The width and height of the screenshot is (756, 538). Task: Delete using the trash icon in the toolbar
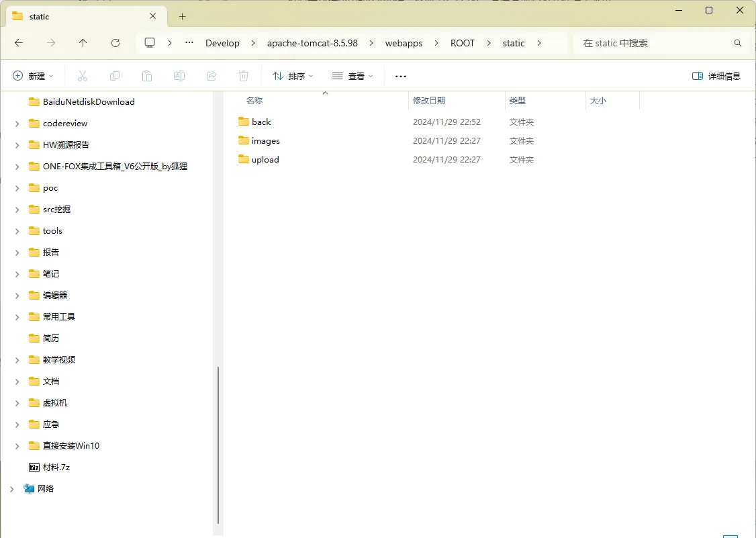pos(243,75)
